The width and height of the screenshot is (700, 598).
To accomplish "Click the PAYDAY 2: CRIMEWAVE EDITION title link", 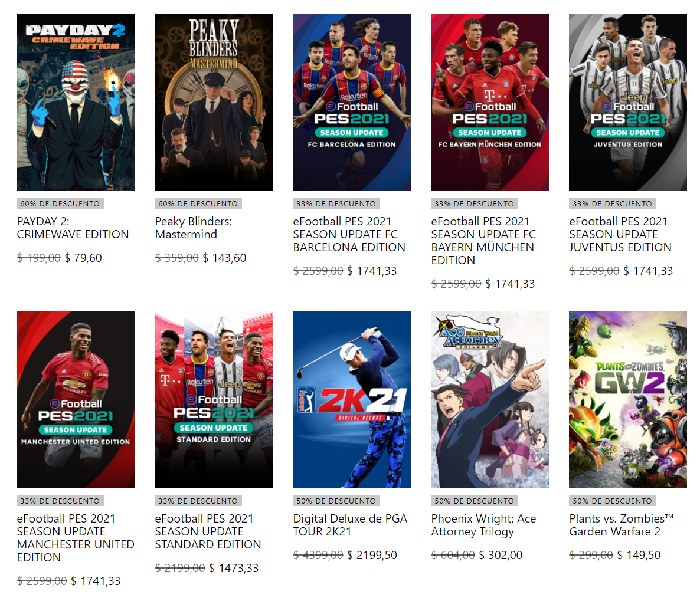I will pyautogui.click(x=73, y=228).
